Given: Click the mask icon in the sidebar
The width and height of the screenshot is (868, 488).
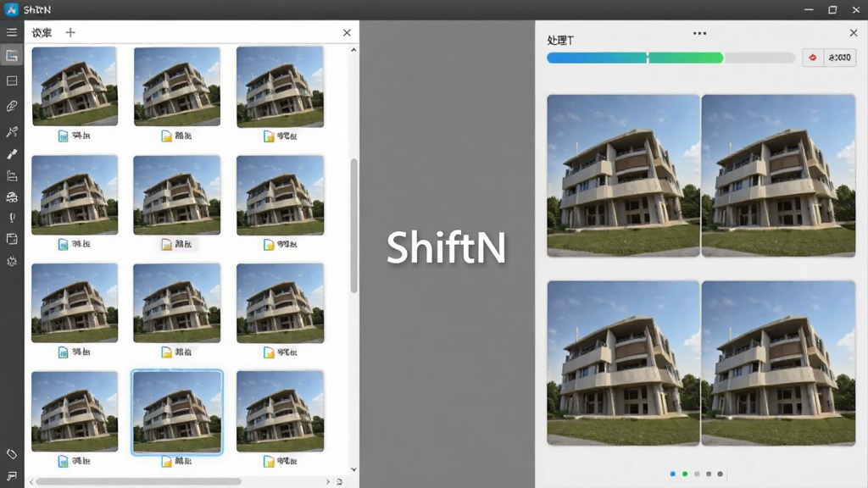Looking at the screenshot, I should [x=12, y=197].
